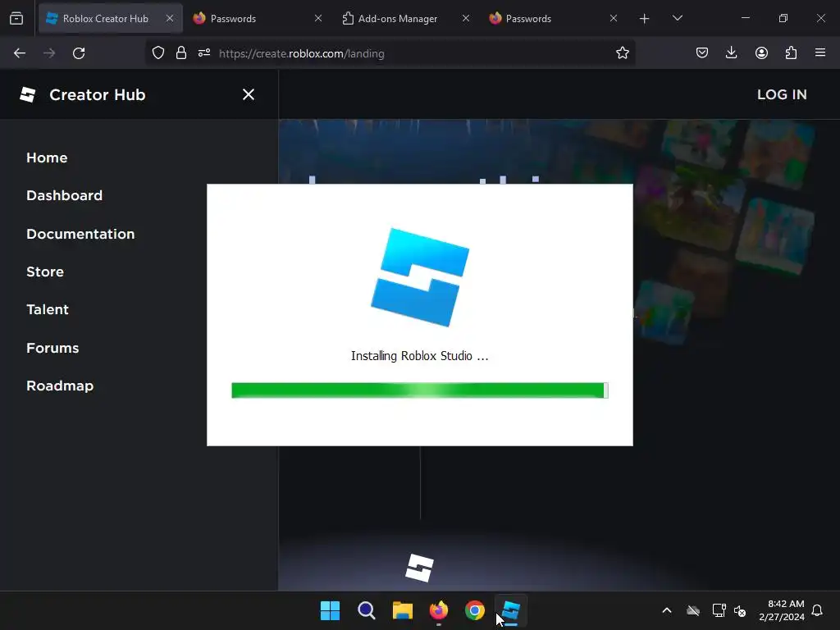840x630 pixels.
Task: Click the Roblox Creator Hub logo icon
Action: 27,95
